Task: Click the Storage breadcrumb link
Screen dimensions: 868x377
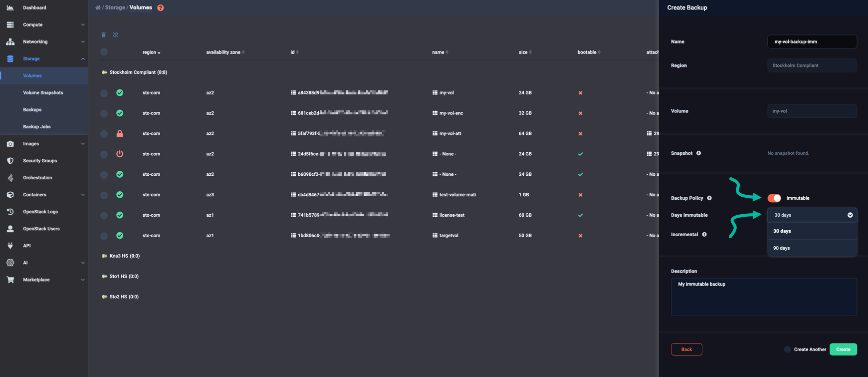Action: pos(115,7)
